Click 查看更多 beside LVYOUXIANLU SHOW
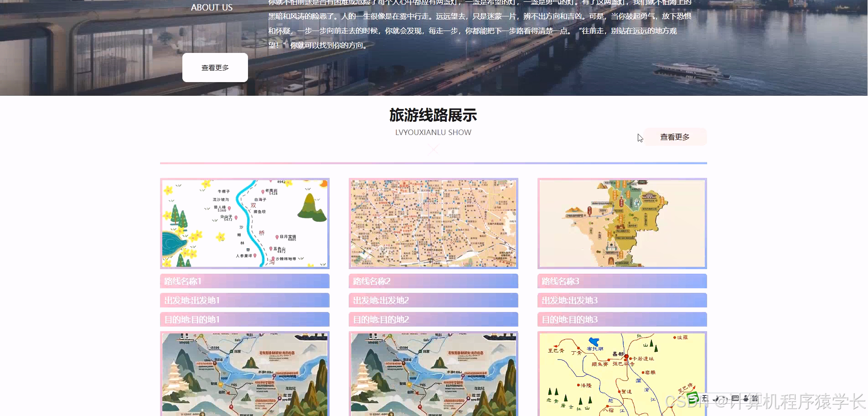This screenshot has width=868, height=416. (674, 136)
